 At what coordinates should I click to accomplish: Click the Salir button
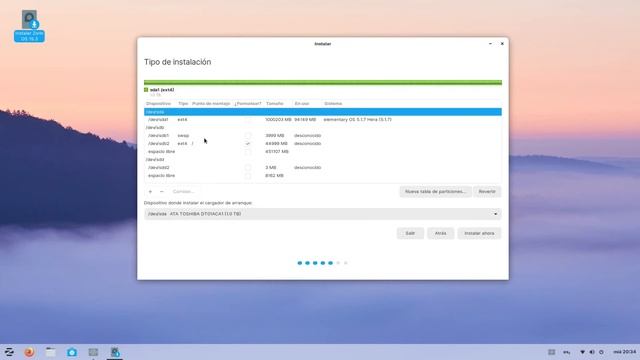point(410,233)
